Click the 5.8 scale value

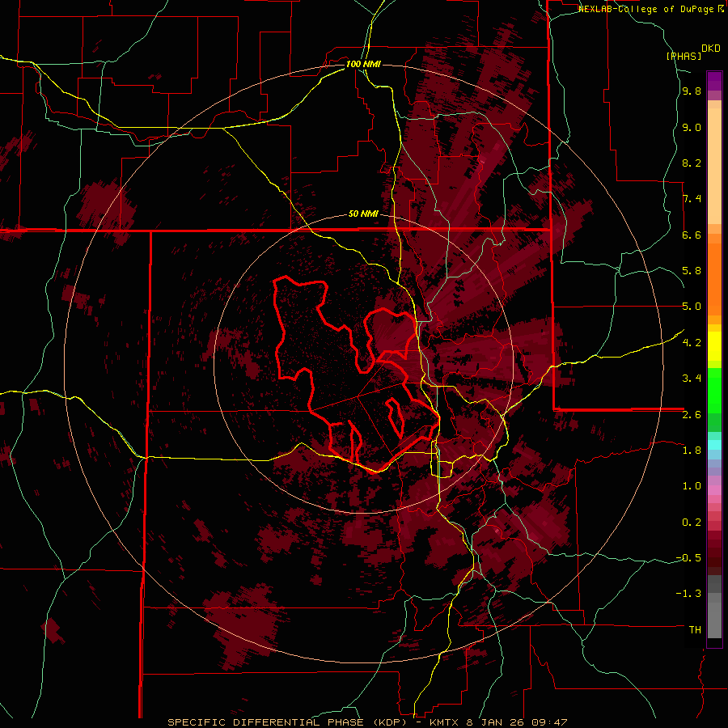[x=692, y=271]
